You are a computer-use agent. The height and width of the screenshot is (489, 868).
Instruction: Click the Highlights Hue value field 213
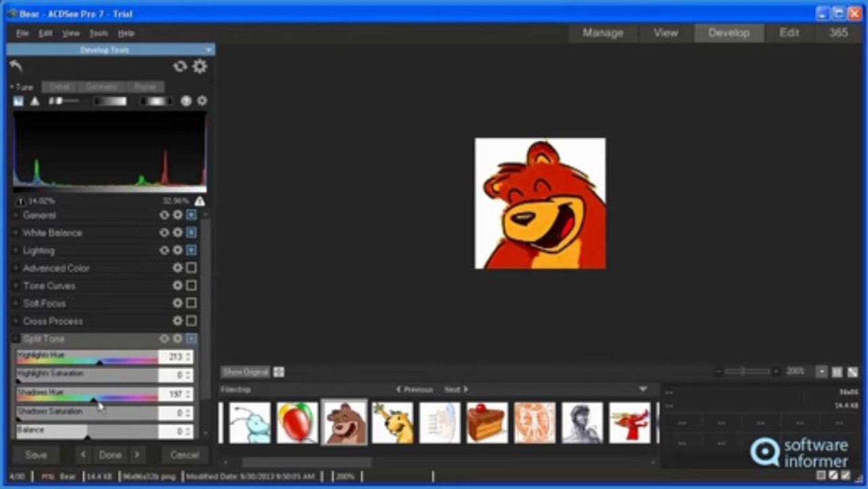tap(172, 356)
